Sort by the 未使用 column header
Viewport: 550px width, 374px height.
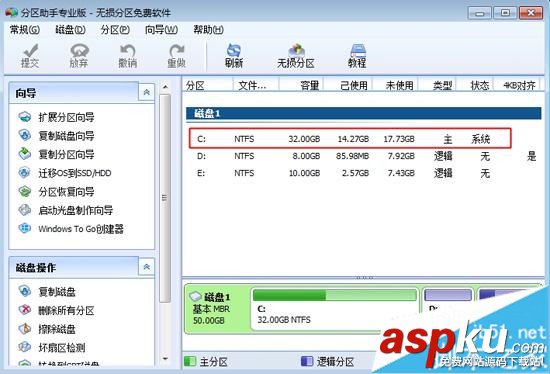coord(395,85)
